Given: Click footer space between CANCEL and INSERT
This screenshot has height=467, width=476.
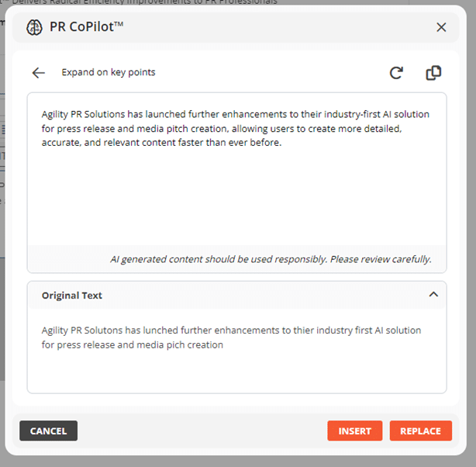Looking at the screenshot, I should click(202, 431).
